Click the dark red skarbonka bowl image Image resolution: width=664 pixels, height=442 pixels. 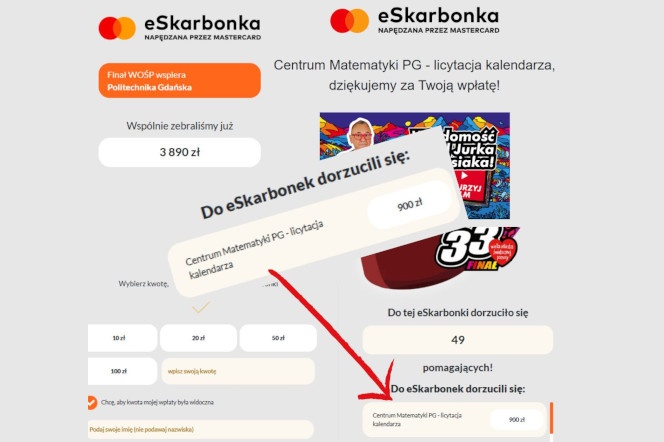pos(400,270)
